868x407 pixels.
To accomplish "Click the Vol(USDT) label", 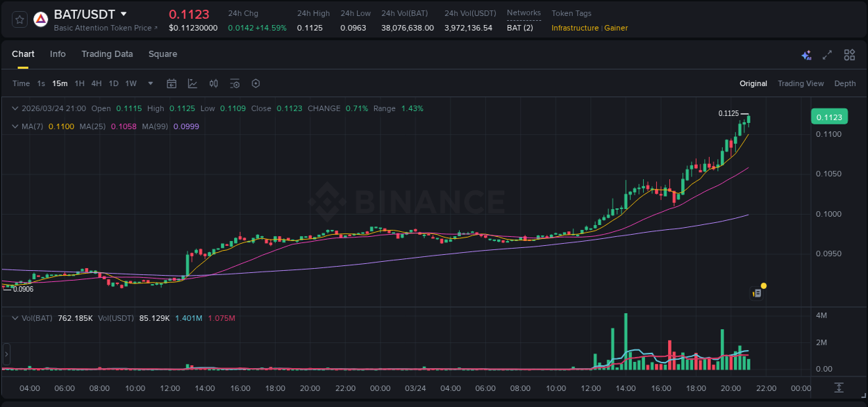I will tap(116, 318).
